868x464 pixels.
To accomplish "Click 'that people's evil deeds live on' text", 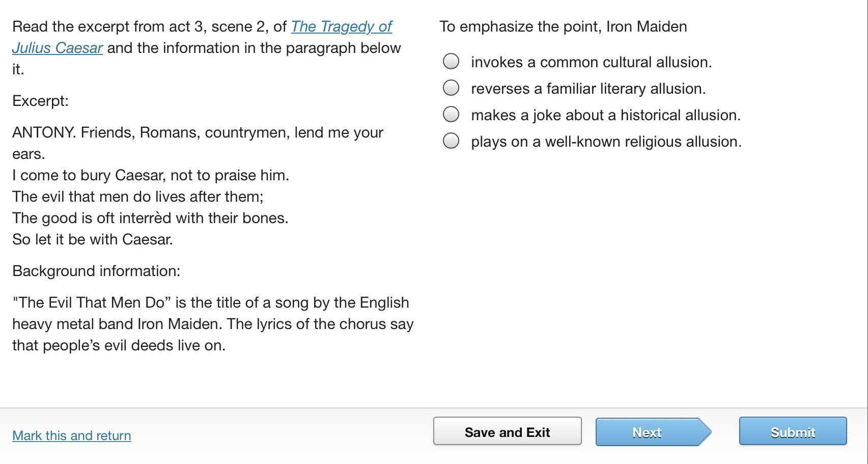I will (x=119, y=345).
